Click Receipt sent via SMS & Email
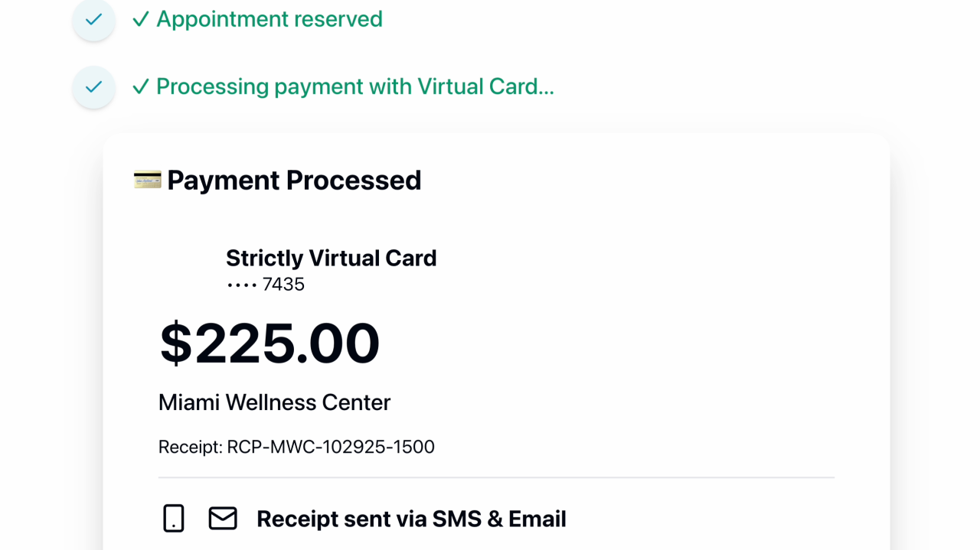Screen dimensions: 980x550 [411, 519]
